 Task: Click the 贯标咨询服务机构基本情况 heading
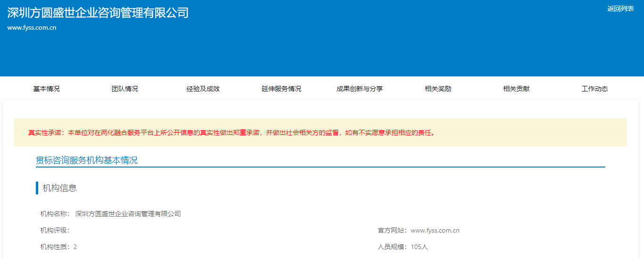(x=87, y=160)
